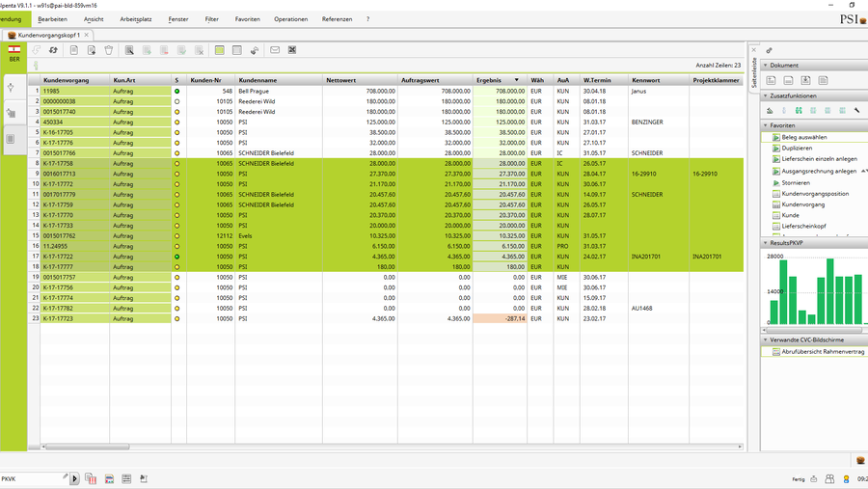
Task: Click the sort arrow on the Ergebnis column
Action: 517,80
